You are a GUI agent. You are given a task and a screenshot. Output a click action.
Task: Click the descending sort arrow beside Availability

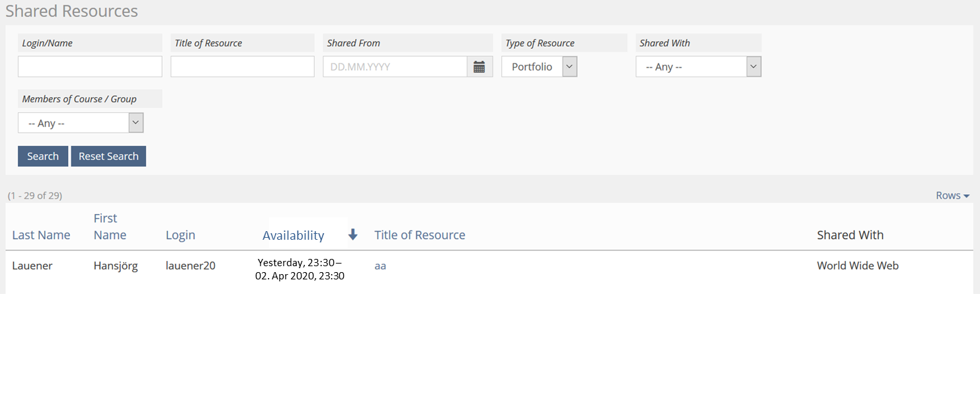tap(352, 234)
